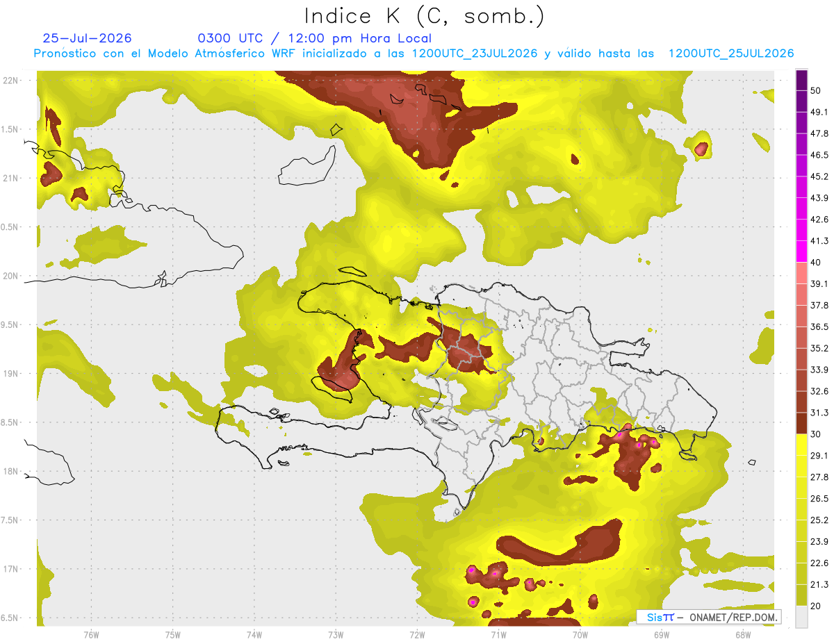
Task: Click colorbar value "32.6"
Action: (819, 391)
